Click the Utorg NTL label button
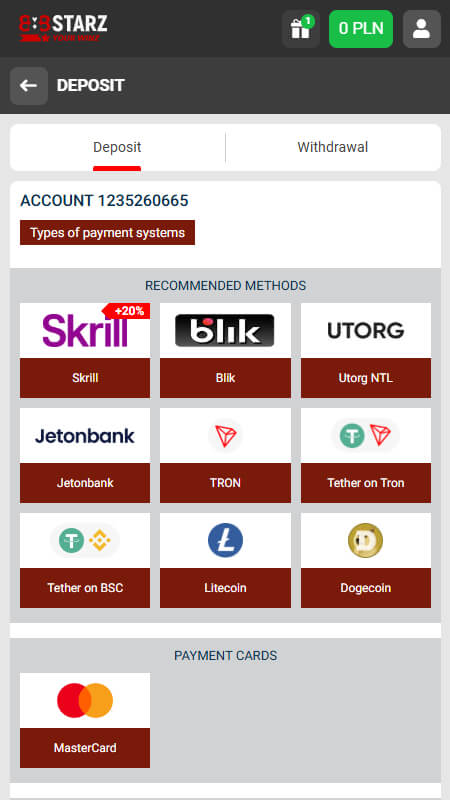 (365, 378)
